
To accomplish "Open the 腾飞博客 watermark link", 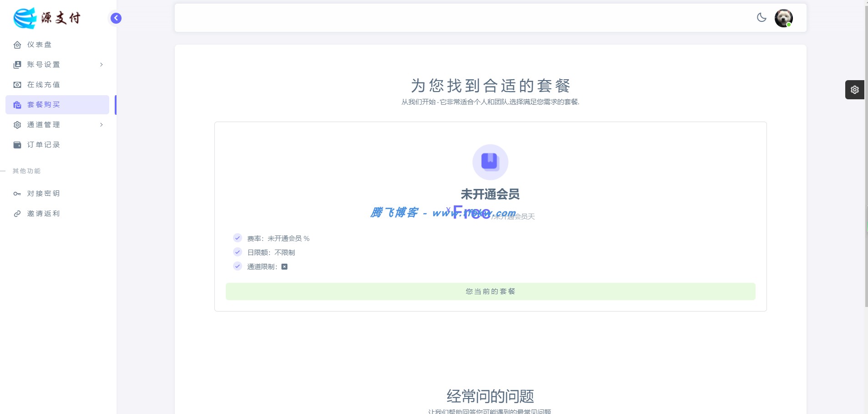I will coord(396,212).
